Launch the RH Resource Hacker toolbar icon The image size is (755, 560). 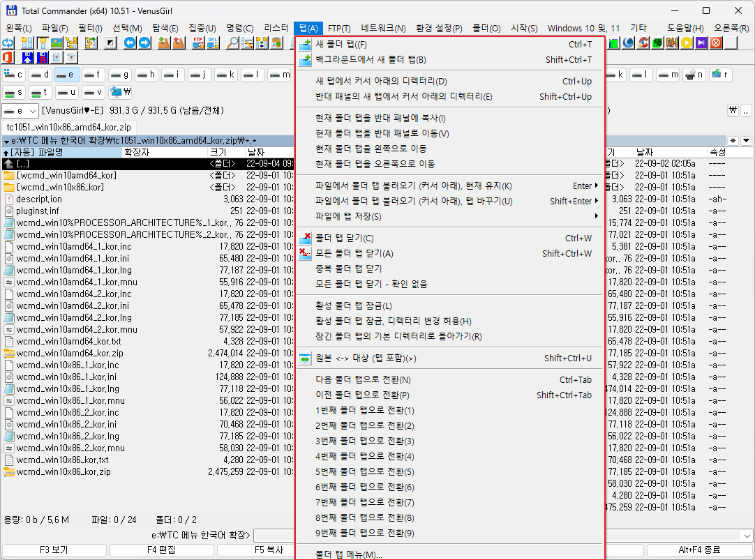672,43
